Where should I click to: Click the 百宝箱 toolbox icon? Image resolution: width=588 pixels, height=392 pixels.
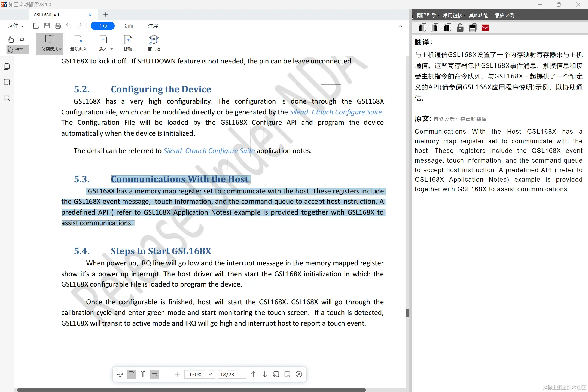click(154, 40)
